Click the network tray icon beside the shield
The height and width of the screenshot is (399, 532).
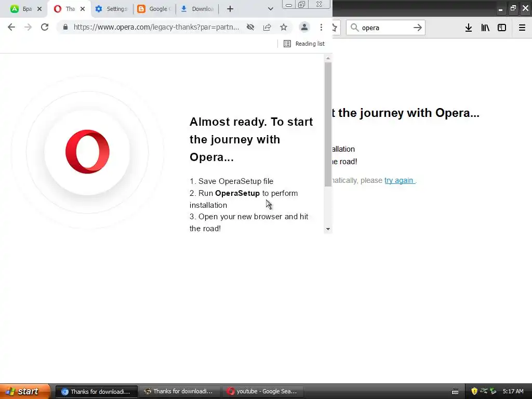484,391
